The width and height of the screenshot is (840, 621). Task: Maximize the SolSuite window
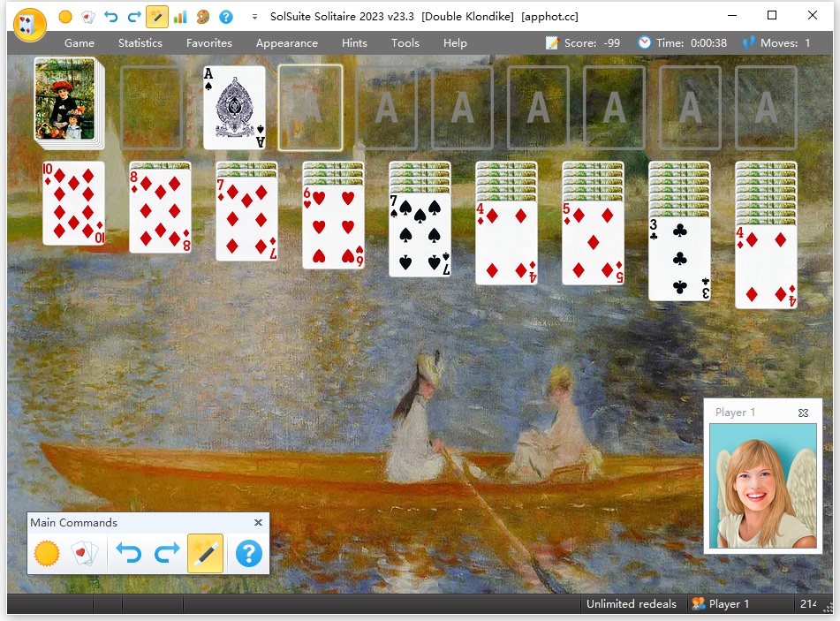point(772,16)
